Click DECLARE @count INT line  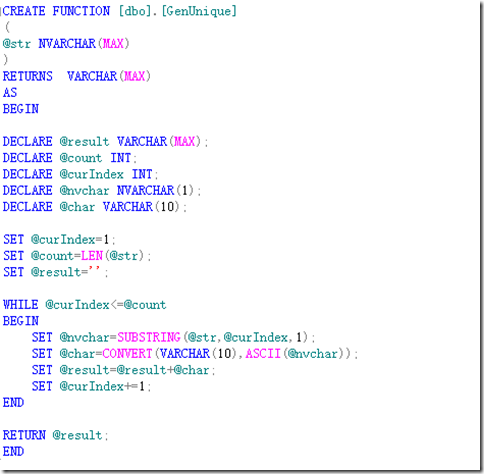point(70,158)
